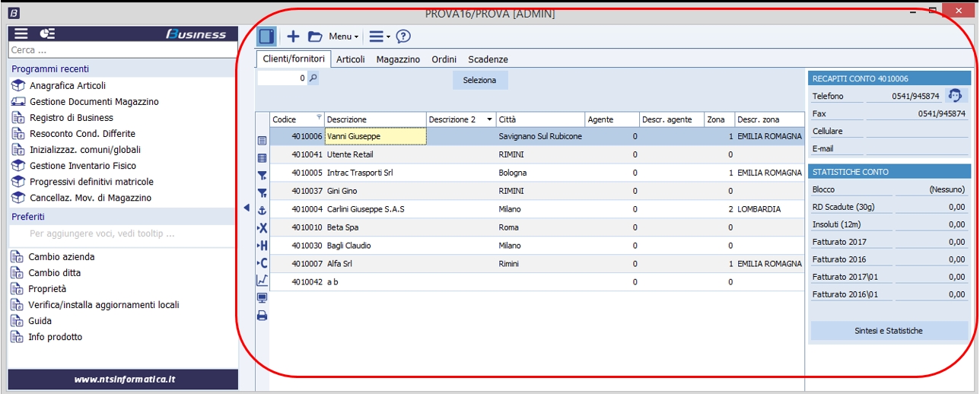Click the Sintesi e Statistiche button
Screen dimensions: 980x394
[889, 331]
